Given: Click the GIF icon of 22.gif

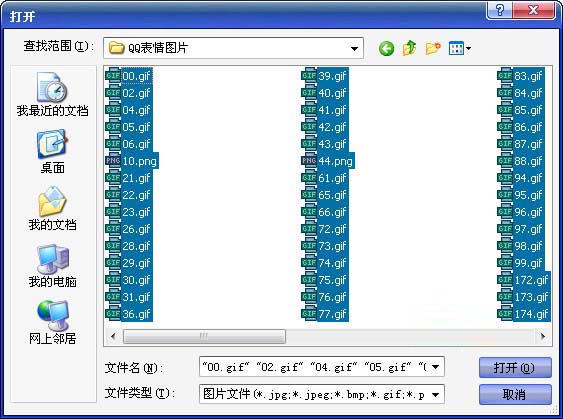Looking at the screenshot, I should (x=113, y=195).
